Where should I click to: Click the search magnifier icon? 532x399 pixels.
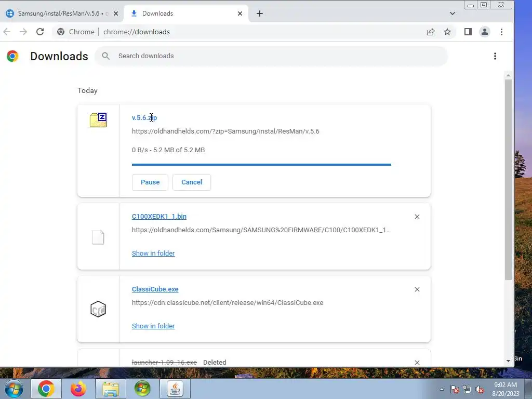pos(106,56)
